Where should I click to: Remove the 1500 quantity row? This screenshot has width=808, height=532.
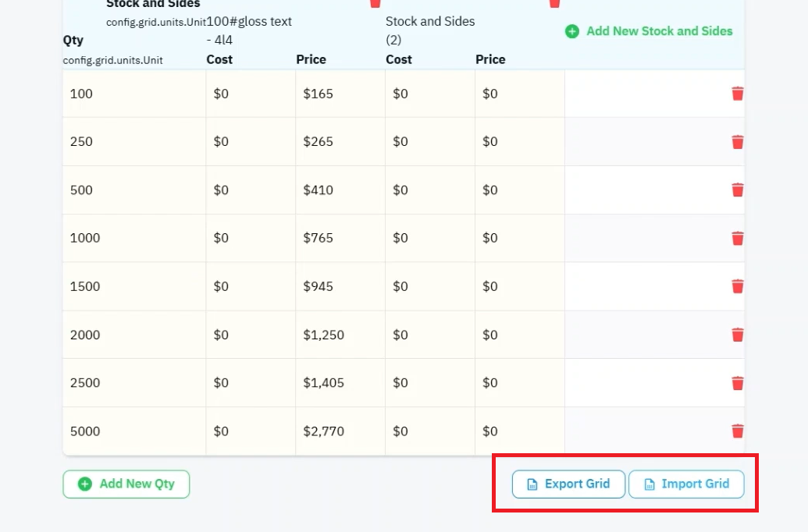click(x=738, y=286)
